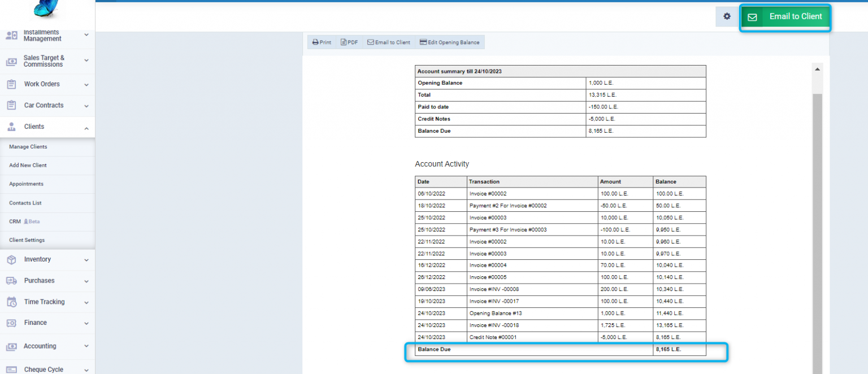The image size is (868, 374).
Task: Select the Car Contracts sidebar icon
Action: [x=12, y=106]
